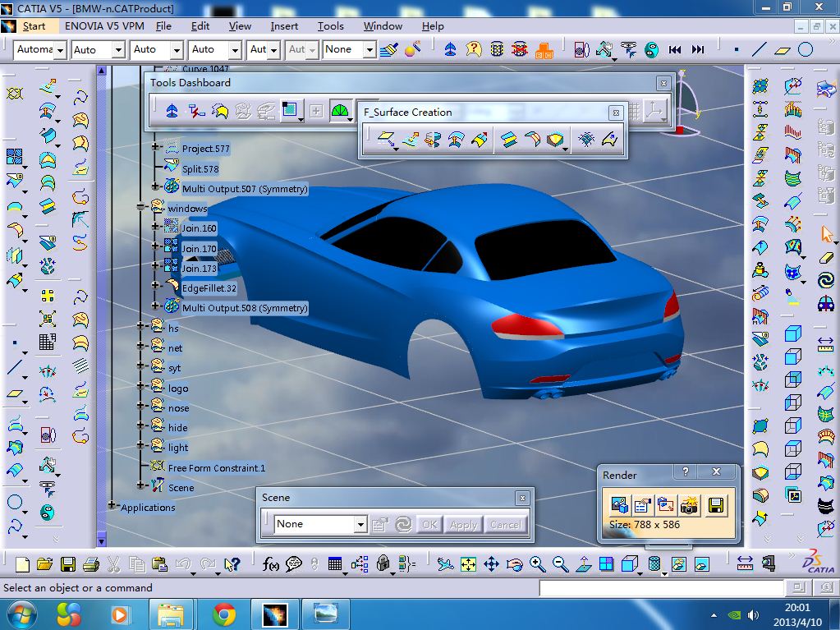Activate the Fly mode airplane icon
The image size is (840, 630).
coord(445,564)
